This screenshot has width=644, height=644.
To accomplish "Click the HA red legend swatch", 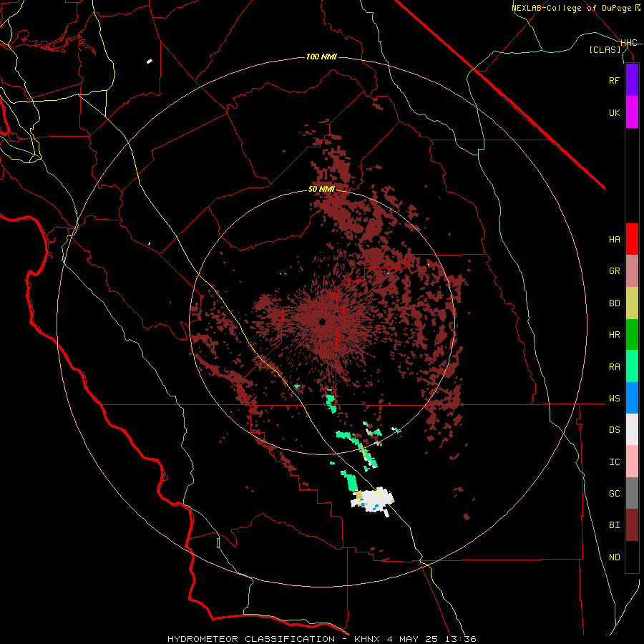I will point(632,239).
